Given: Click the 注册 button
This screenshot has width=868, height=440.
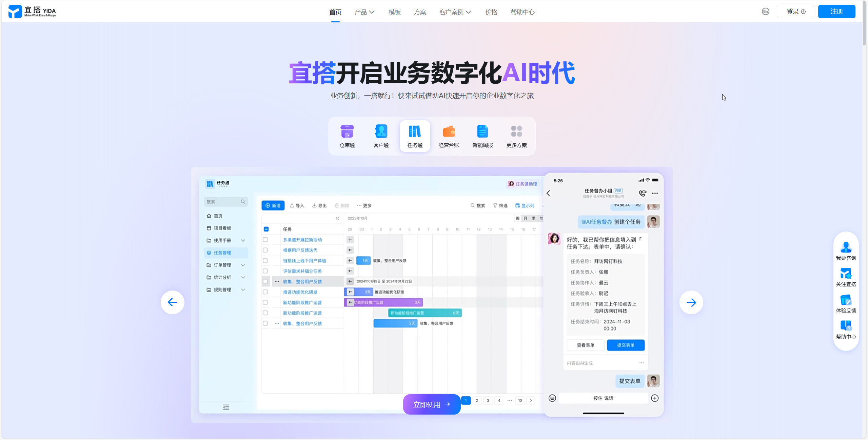Looking at the screenshot, I should 836,12.
